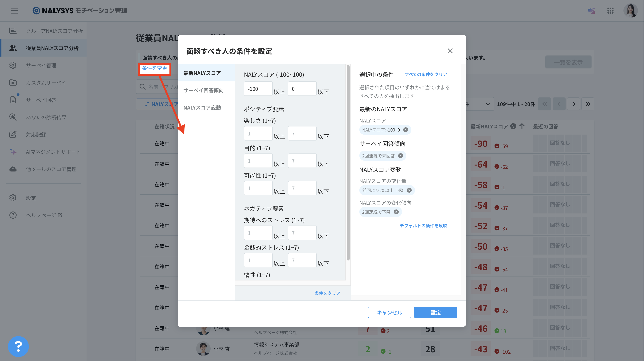Click the AI chat assistant icon in header
Screen dimensions: 644x361
(592, 11)
